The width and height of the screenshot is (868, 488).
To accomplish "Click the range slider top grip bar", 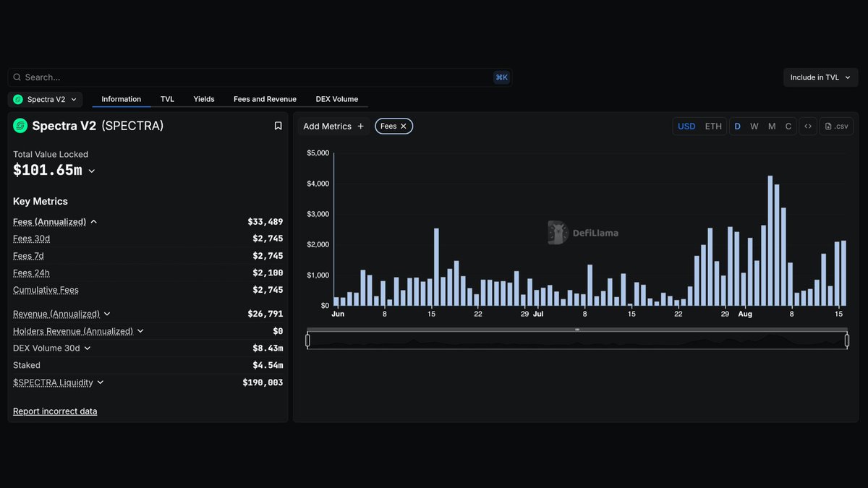I will [577, 330].
